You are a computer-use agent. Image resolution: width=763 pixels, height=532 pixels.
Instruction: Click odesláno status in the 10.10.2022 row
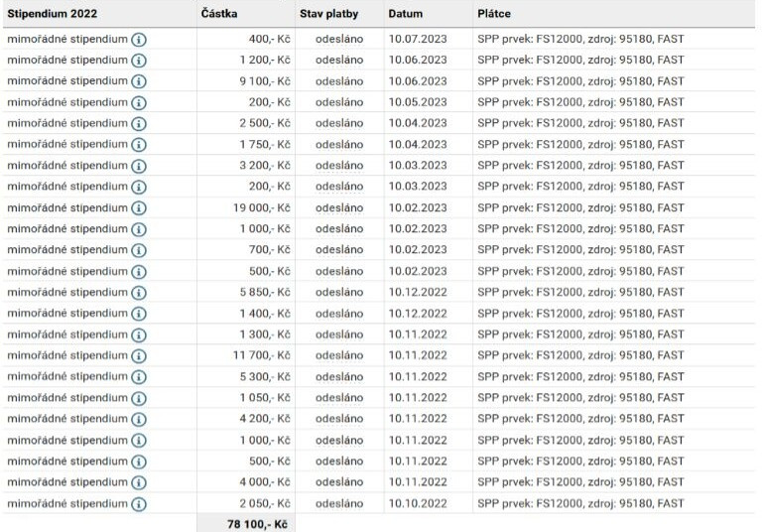[339, 503]
